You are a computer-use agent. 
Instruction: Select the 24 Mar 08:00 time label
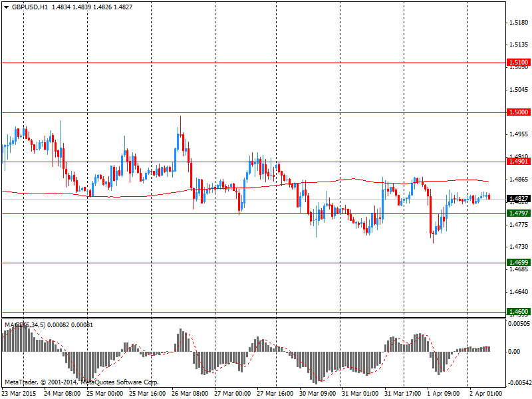pyautogui.click(x=63, y=394)
